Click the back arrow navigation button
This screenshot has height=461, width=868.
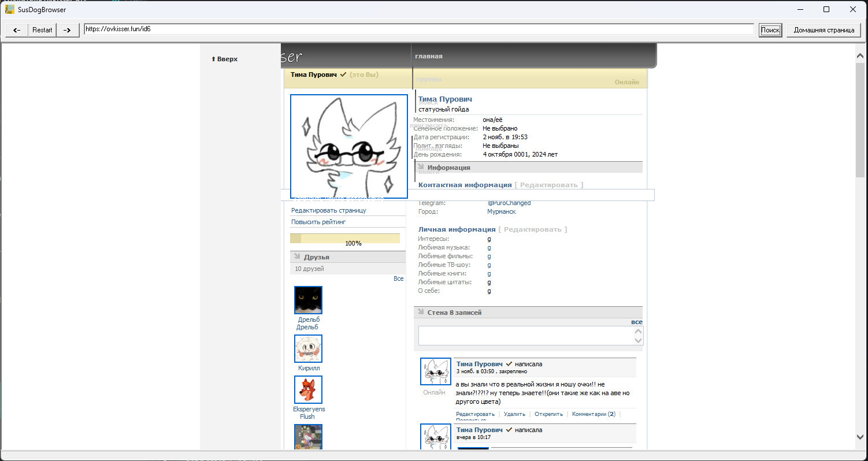pos(17,30)
